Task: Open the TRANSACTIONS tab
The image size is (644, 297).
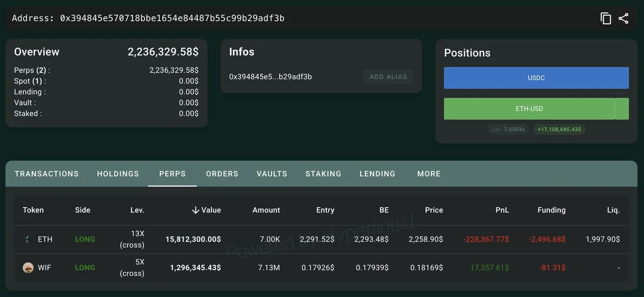Action: (x=47, y=174)
